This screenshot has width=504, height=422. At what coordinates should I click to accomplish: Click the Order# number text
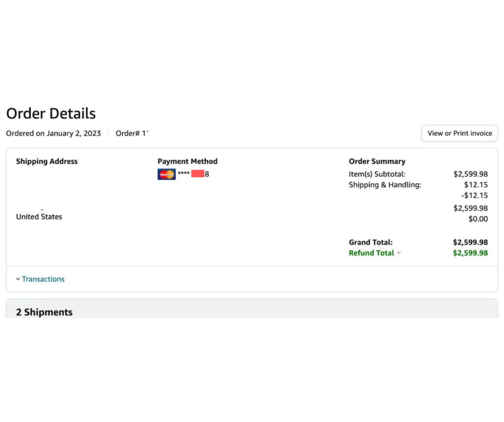click(x=132, y=133)
